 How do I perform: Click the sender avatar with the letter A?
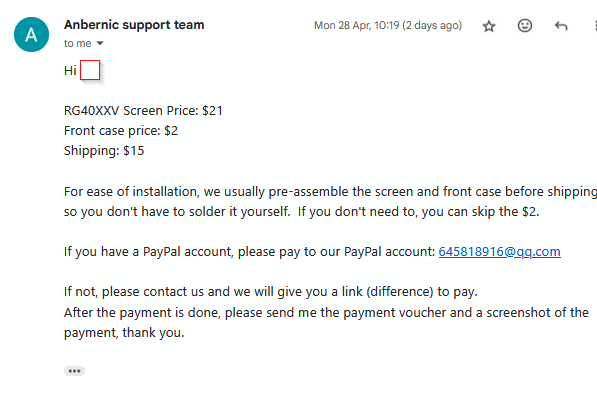[x=31, y=34]
